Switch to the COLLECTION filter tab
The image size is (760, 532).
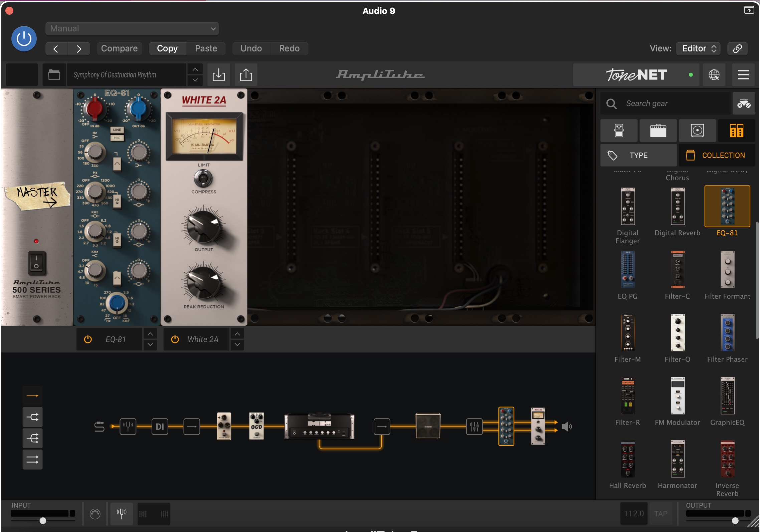[717, 155]
